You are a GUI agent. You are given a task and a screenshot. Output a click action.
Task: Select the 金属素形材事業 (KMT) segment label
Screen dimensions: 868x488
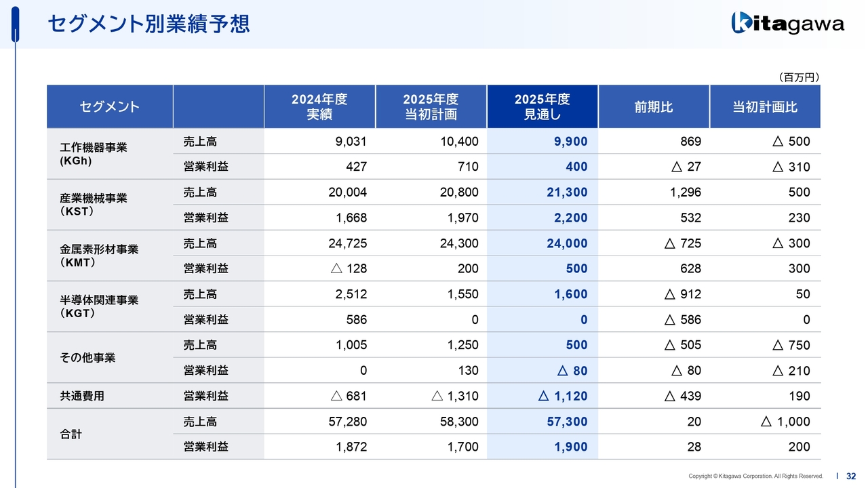tap(98, 256)
